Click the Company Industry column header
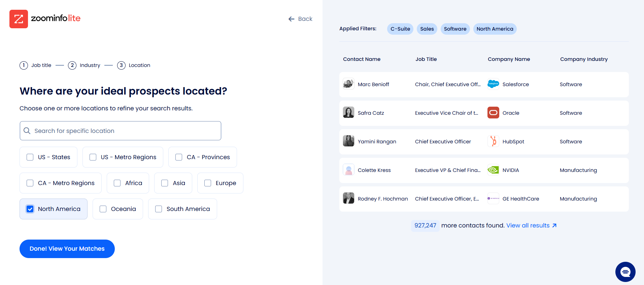 pyautogui.click(x=584, y=59)
